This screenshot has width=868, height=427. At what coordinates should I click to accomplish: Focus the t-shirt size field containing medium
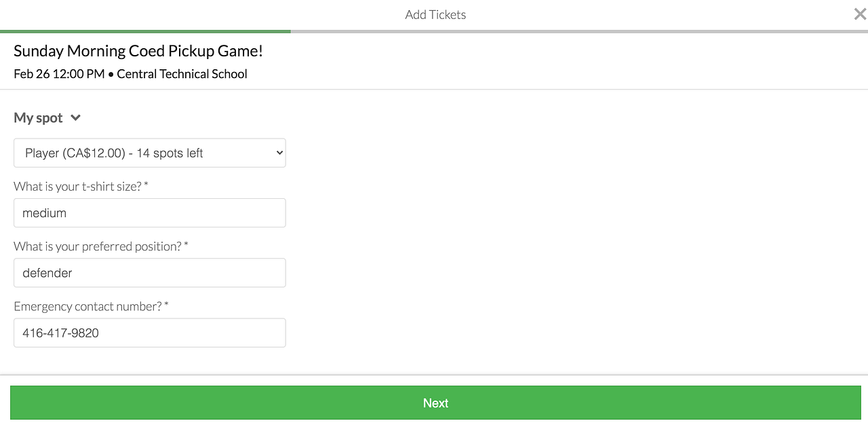[x=149, y=213]
